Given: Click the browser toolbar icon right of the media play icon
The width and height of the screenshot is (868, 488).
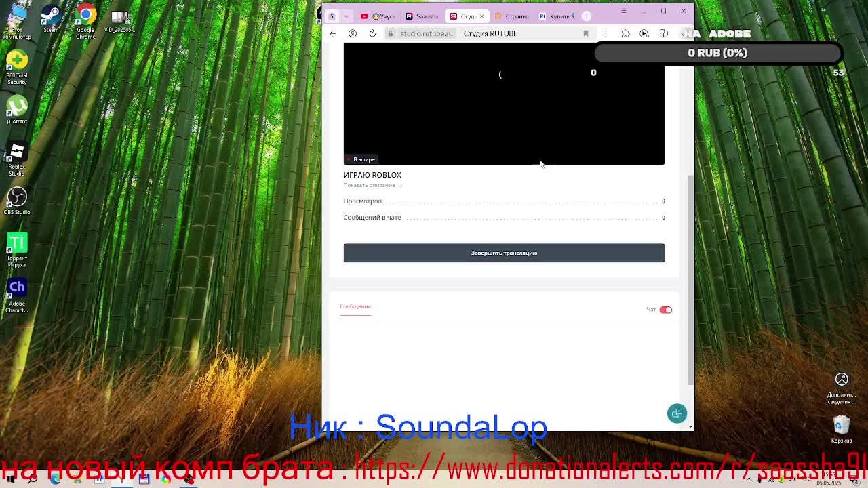Looking at the screenshot, I should 664,33.
